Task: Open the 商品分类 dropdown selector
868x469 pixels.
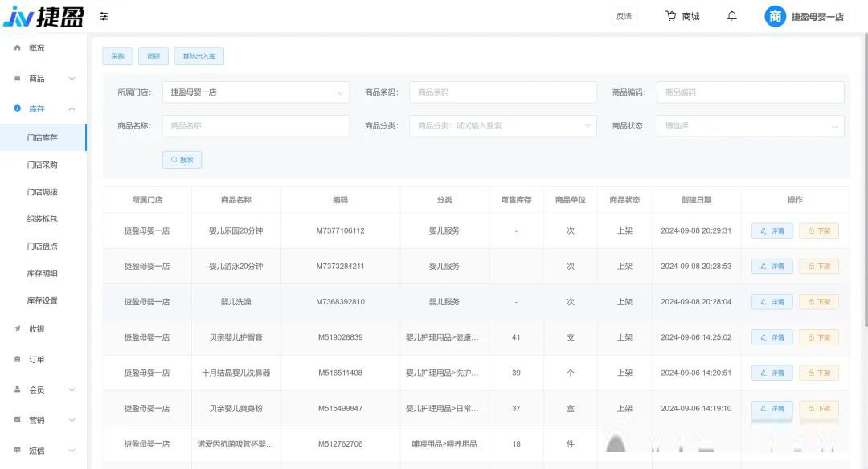Action: click(502, 126)
